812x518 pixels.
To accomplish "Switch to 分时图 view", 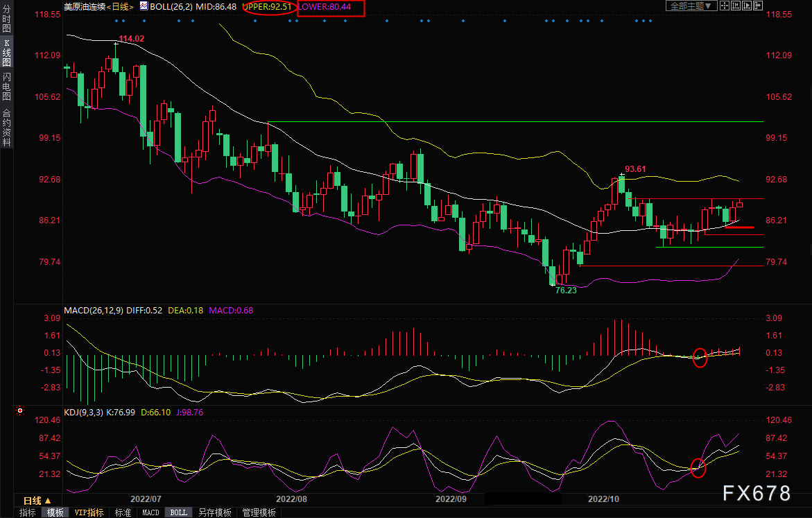I will (7, 19).
